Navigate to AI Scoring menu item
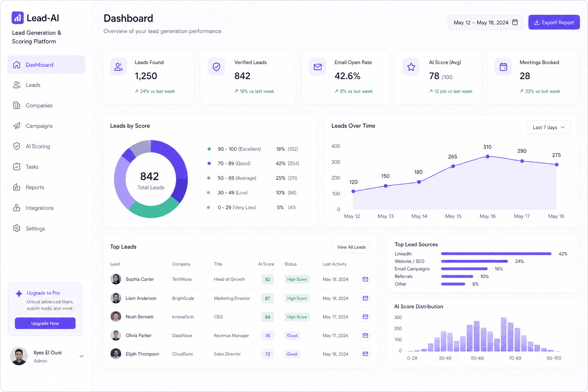Image resolution: width=588 pixels, height=392 pixels. click(x=46, y=146)
